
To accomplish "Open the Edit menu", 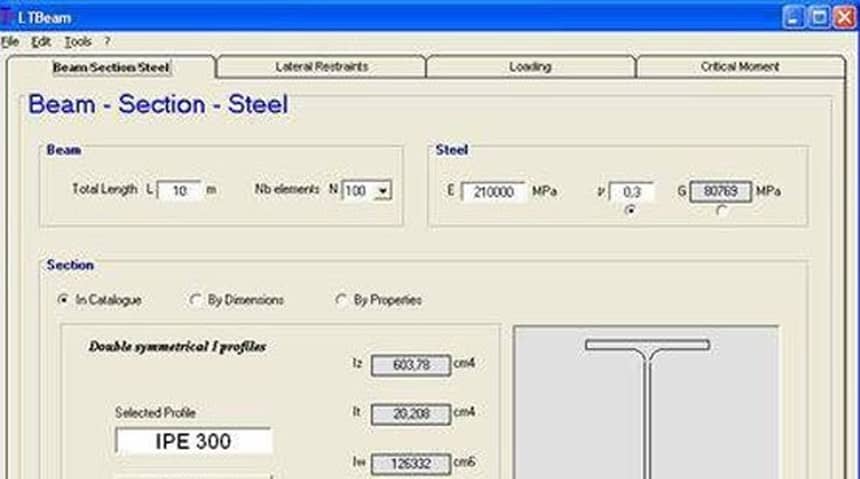I will point(41,42).
